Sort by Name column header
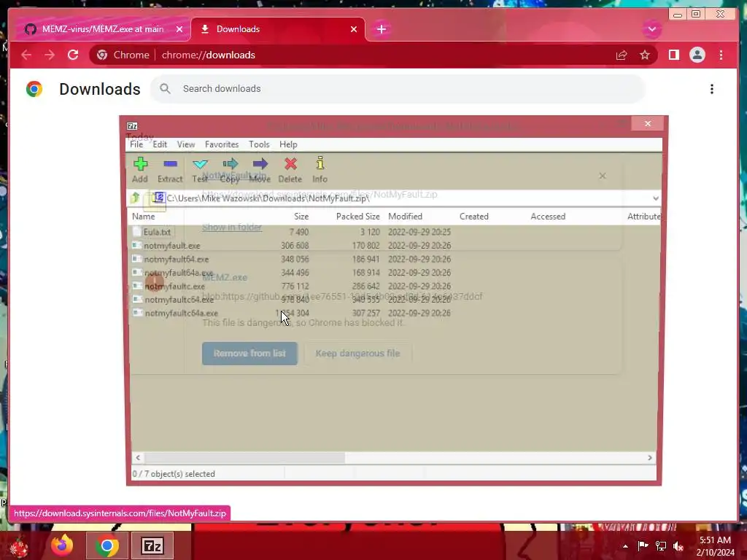The width and height of the screenshot is (747, 560). 144,216
